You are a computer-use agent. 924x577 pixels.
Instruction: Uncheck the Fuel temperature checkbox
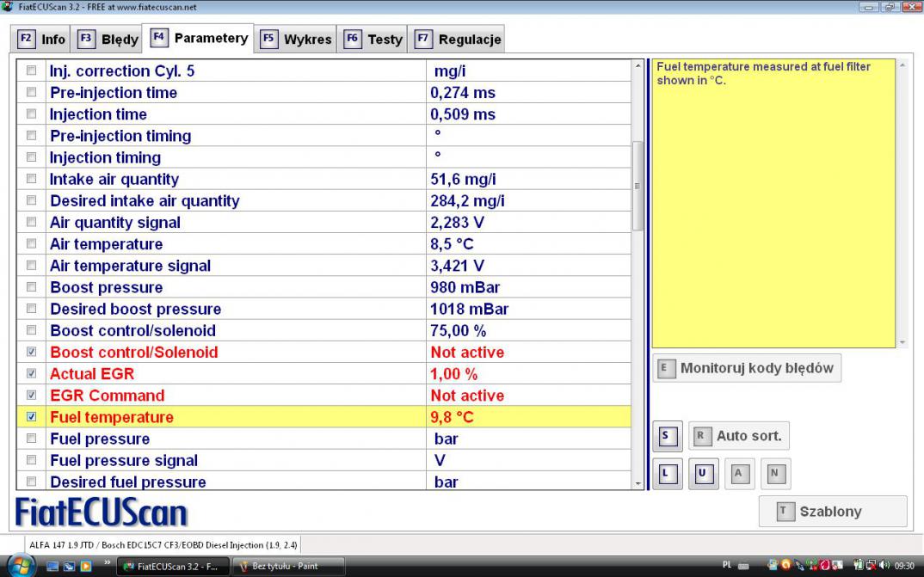pos(32,417)
